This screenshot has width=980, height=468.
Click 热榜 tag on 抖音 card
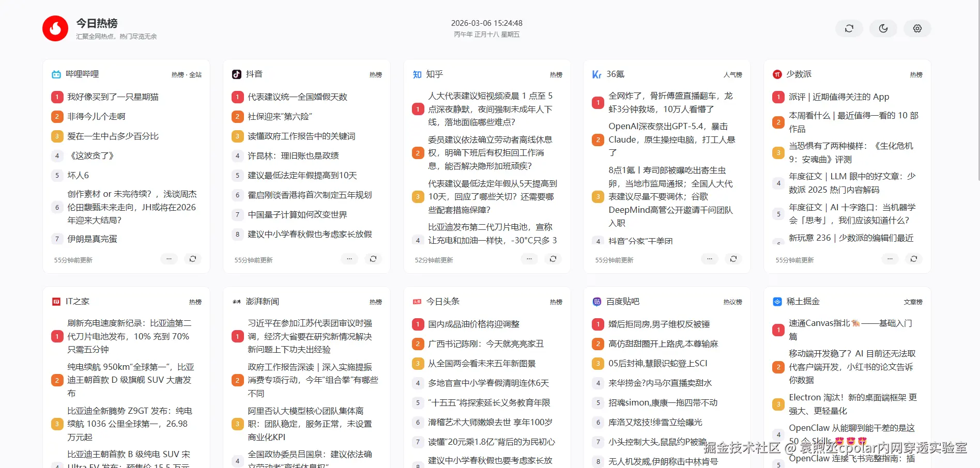tap(376, 75)
